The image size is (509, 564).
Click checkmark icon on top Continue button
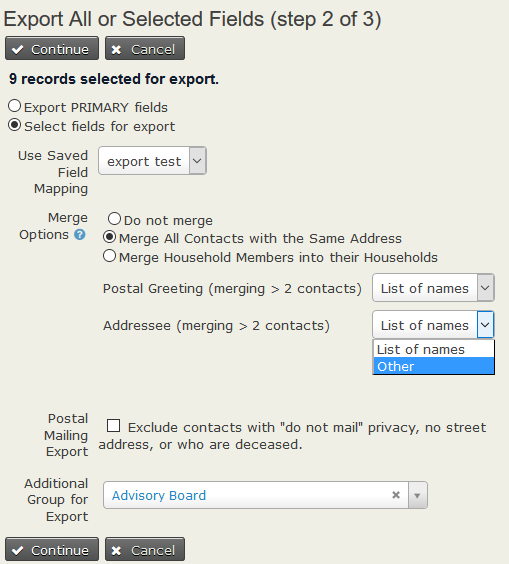[18, 49]
